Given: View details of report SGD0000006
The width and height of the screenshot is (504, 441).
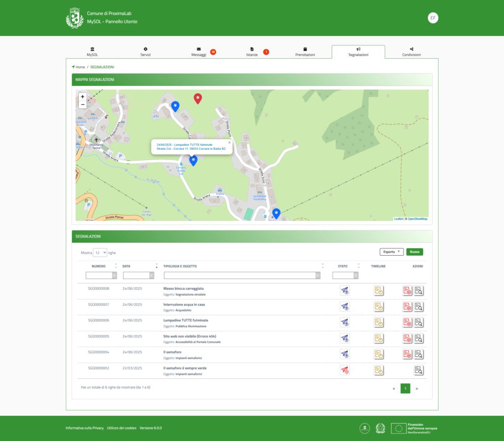Looking at the screenshot, I should tap(418, 323).
